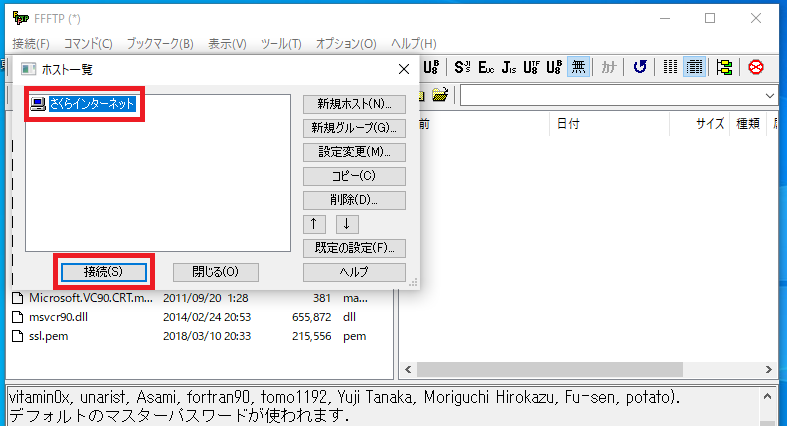Click the ヘルプ button in host list dialog
The height and width of the screenshot is (426, 787).
click(x=354, y=272)
